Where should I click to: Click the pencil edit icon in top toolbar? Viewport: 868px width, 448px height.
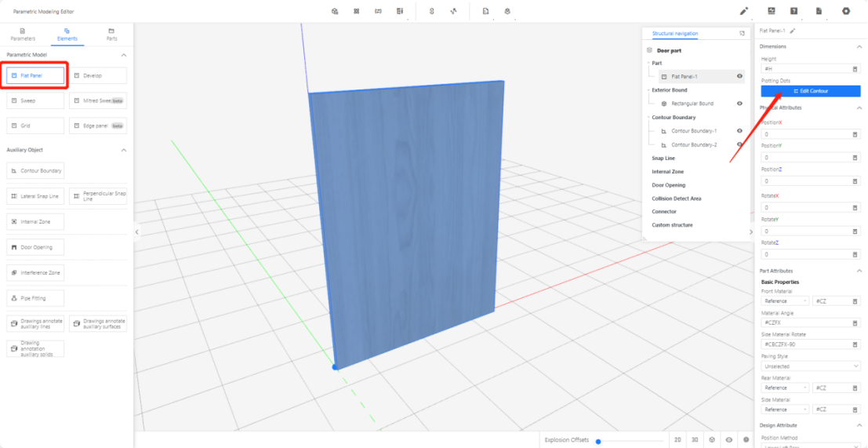coord(744,11)
